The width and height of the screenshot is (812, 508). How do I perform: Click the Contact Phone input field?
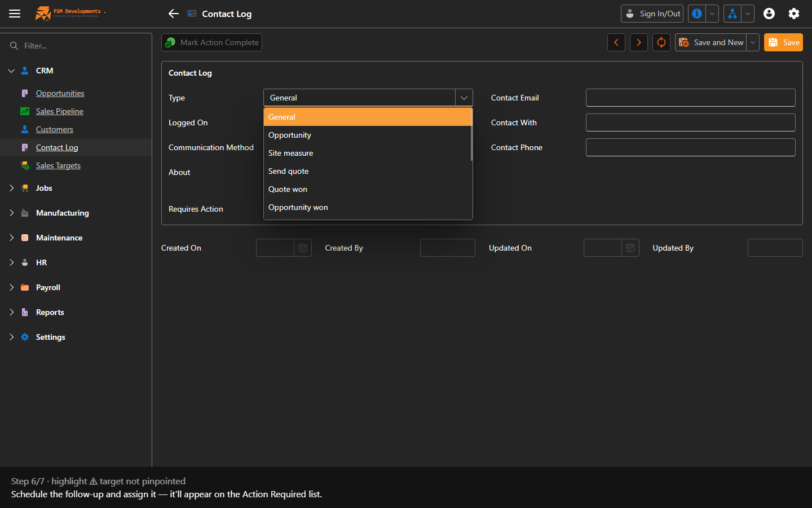click(x=691, y=147)
